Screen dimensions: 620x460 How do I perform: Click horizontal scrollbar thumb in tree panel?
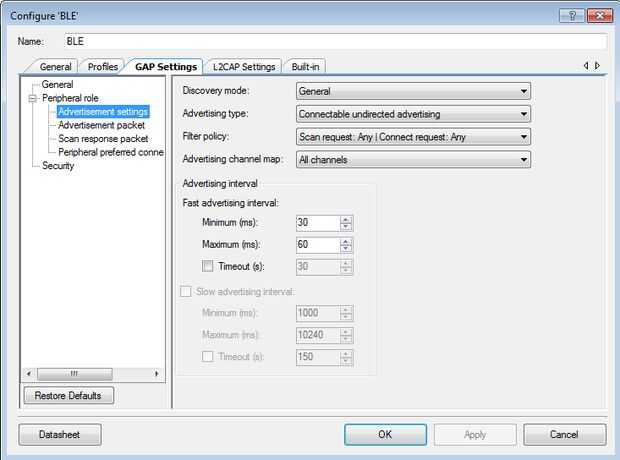[x=75, y=373]
